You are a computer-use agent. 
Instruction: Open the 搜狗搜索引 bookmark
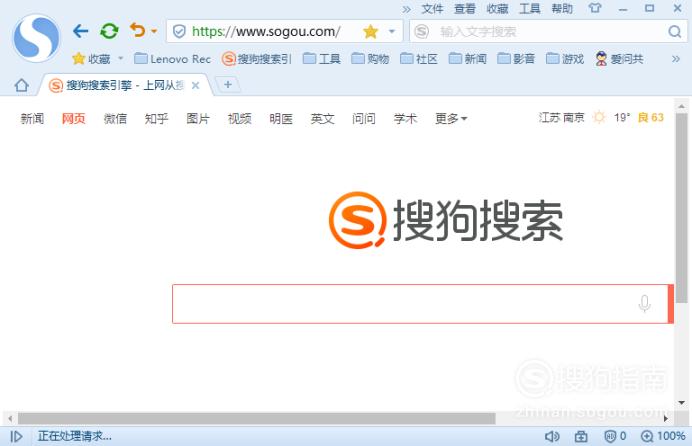[256, 59]
